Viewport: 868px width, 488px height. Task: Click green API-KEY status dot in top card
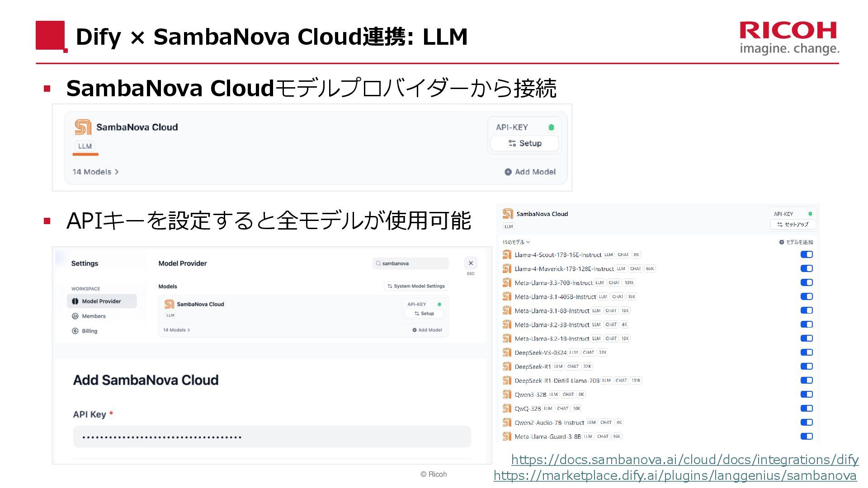pos(551,127)
